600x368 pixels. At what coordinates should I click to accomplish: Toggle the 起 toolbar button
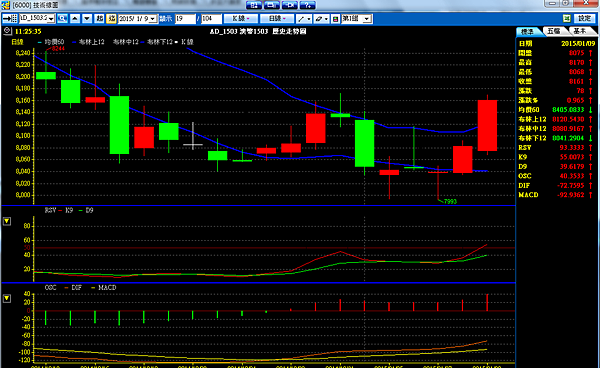99,18
